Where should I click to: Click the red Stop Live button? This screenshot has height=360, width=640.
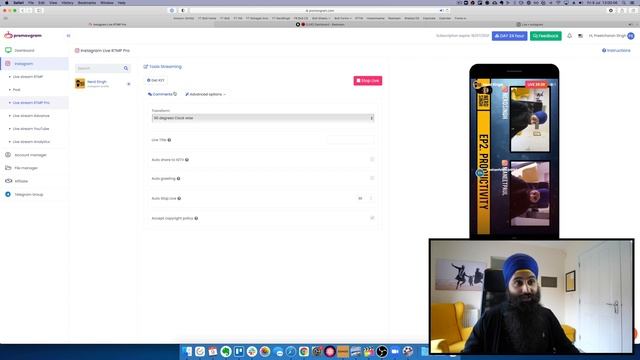368,81
